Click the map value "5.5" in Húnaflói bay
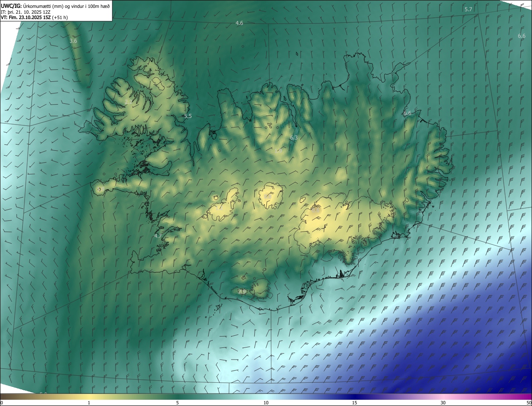This screenshot has width=532, height=406. pos(188,116)
